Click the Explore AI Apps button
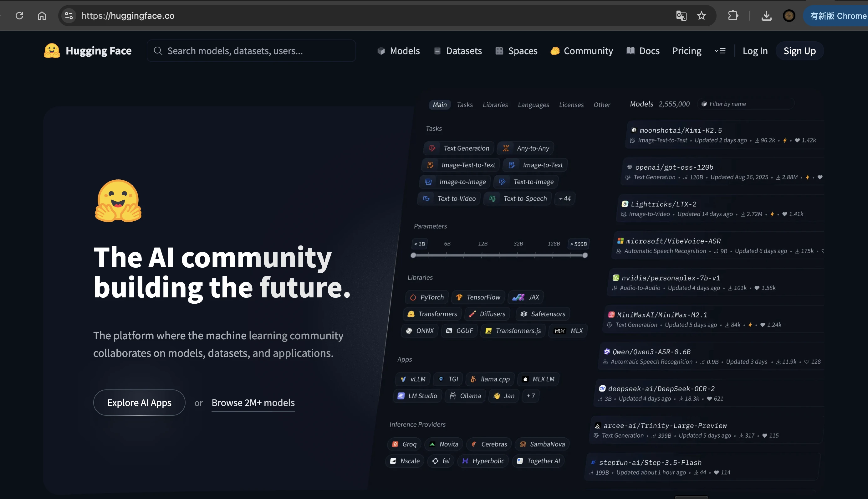Screen dimensions: 868x499 tap(139, 403)
